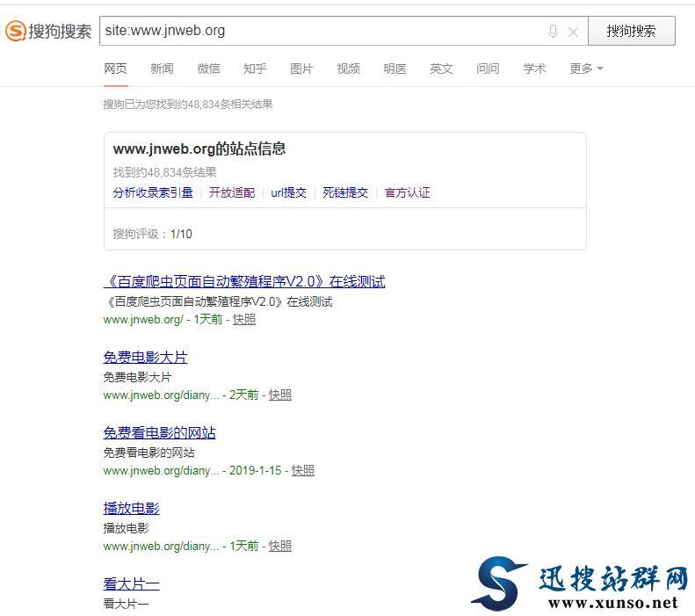The image size is (695, 616).
Task: Click the url提交 link
Action: tap(288, 192)
